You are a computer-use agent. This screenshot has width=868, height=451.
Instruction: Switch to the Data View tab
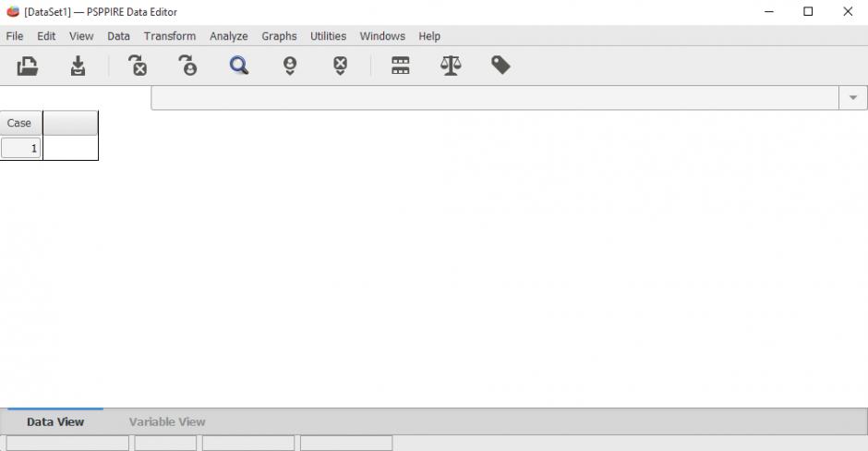click(x=55, y=421)
